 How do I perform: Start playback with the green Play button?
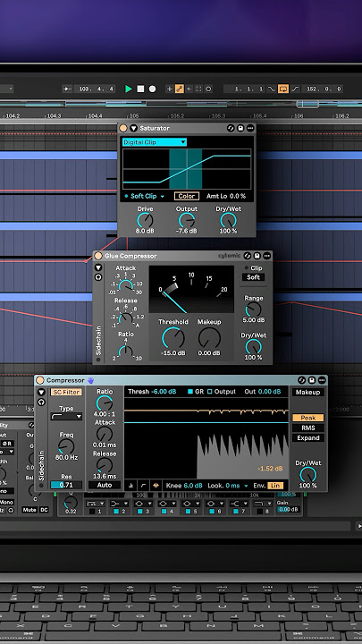click(x=129, y=89)
